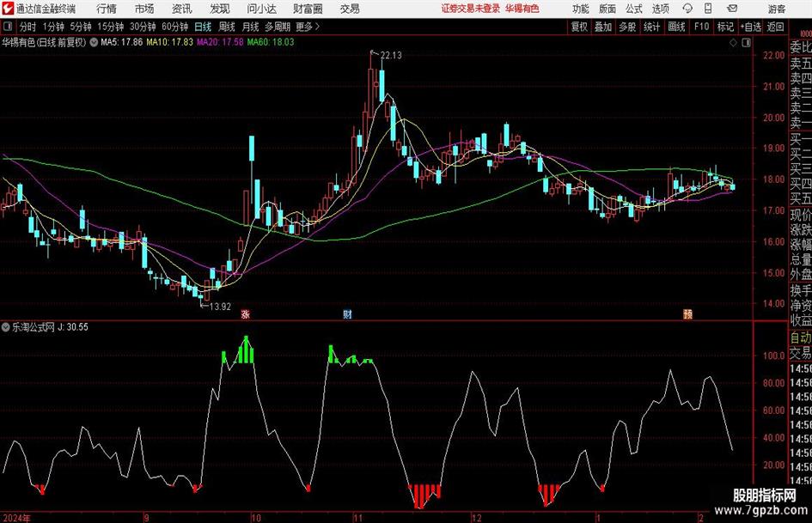The image size is (812, 523).
Task: Open the 公式 menu
Action: [634, 9]
